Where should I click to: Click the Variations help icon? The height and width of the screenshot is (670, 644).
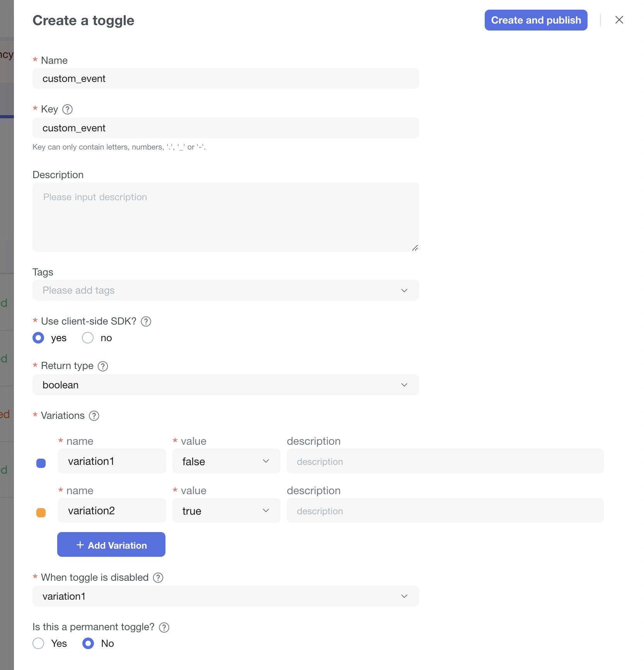[94, 416]
